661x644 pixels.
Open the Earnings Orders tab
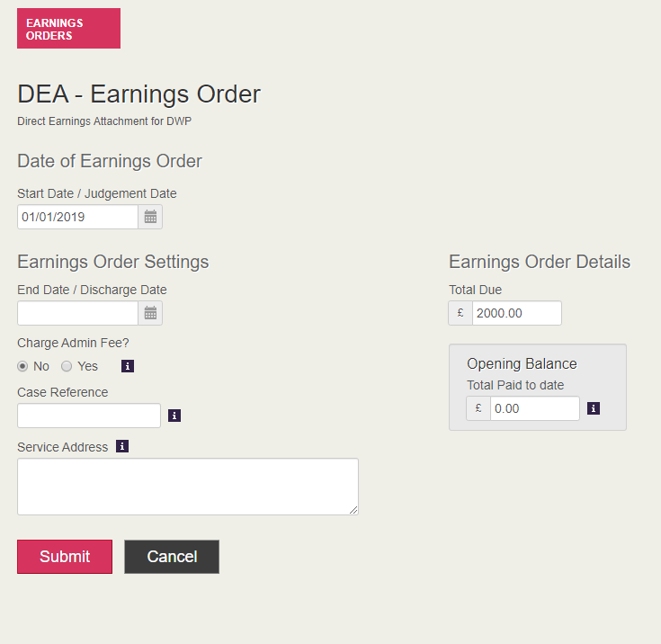pos(68,29)
